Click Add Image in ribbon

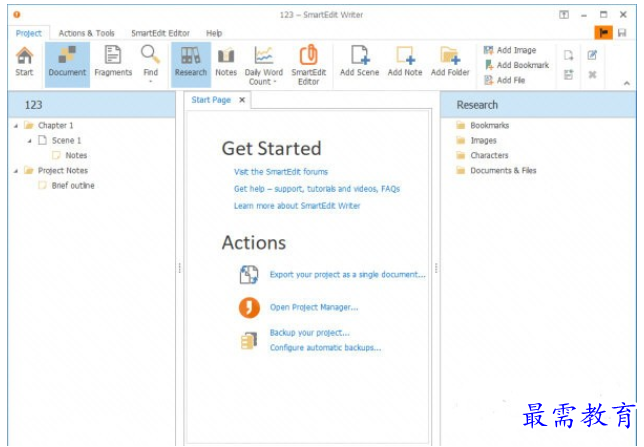tap(510, 50)
